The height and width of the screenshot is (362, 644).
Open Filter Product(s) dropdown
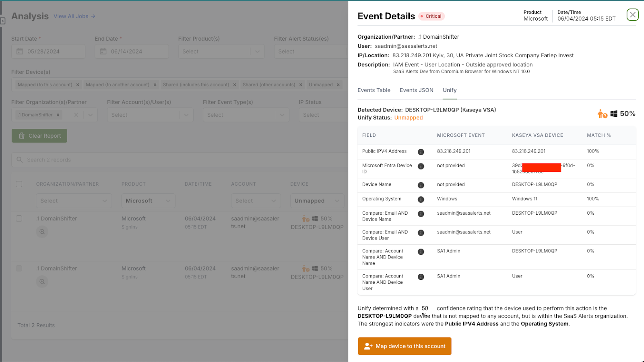tap(221, 52)
